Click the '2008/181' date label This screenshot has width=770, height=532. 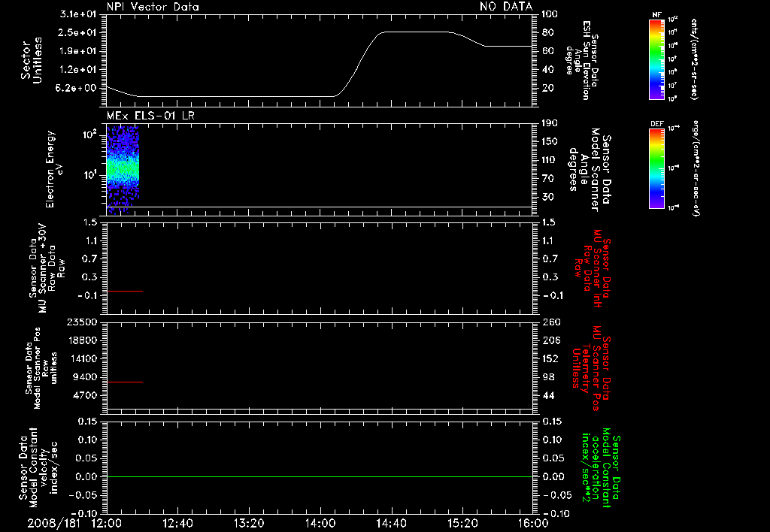53,523
